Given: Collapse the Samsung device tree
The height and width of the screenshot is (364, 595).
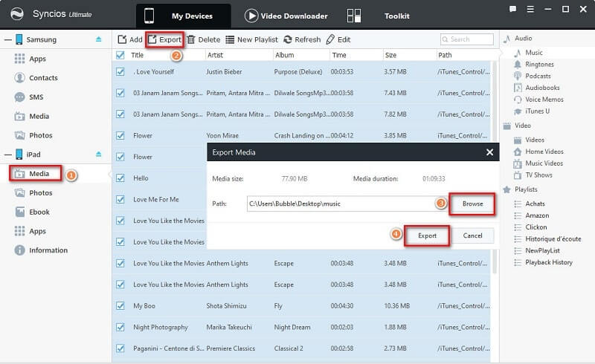Looking at the screenshot, I should 7,39.
